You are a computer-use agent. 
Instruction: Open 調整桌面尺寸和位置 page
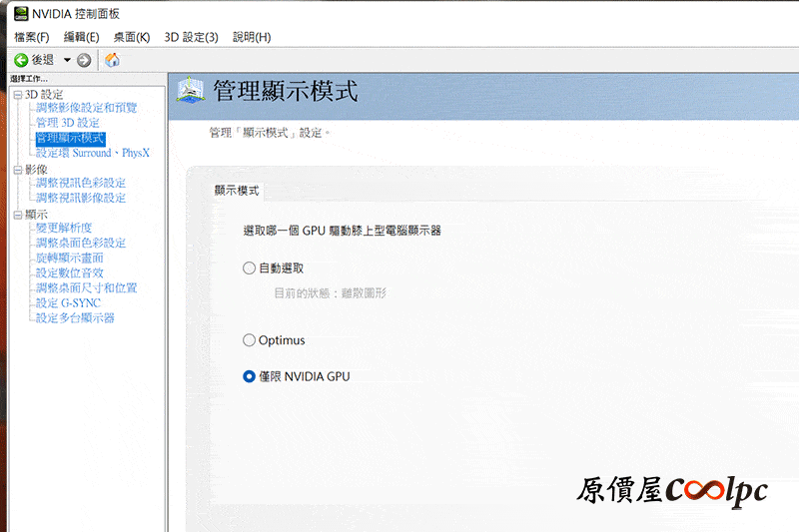click(86, 287)
